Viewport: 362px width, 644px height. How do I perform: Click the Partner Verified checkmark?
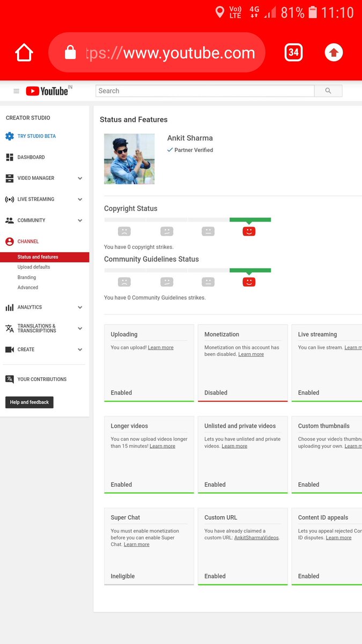(x=170, y=150)
